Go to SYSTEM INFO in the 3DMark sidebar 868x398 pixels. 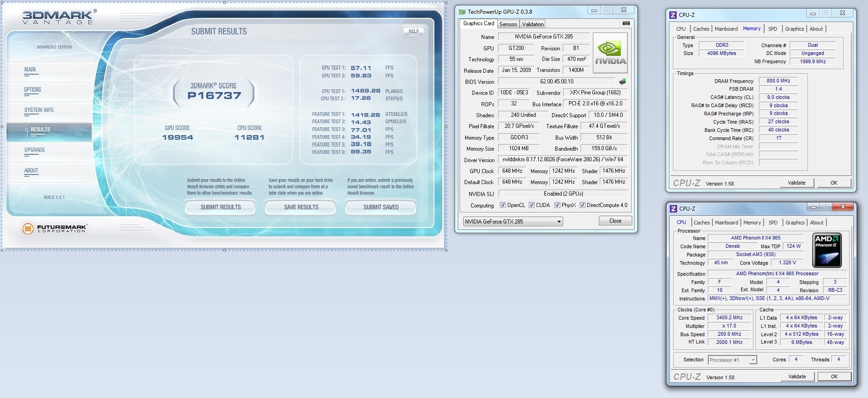click(x=39, y=110)
